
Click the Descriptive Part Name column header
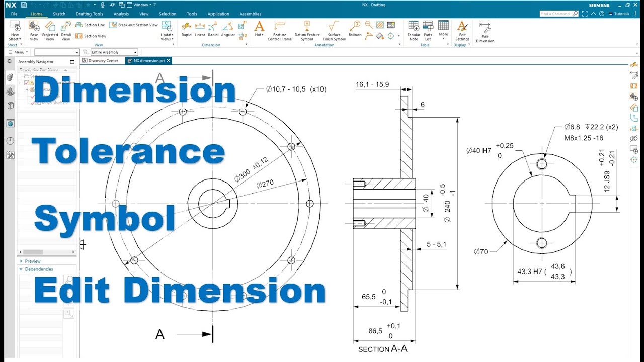[39, 70]
